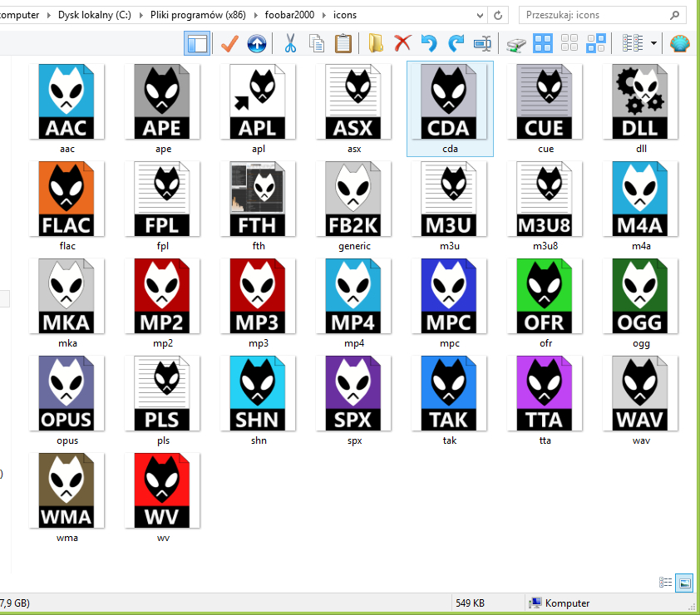Select the m3u icon file
Viewport: 700px width, 615px height.
click(449, 206)
